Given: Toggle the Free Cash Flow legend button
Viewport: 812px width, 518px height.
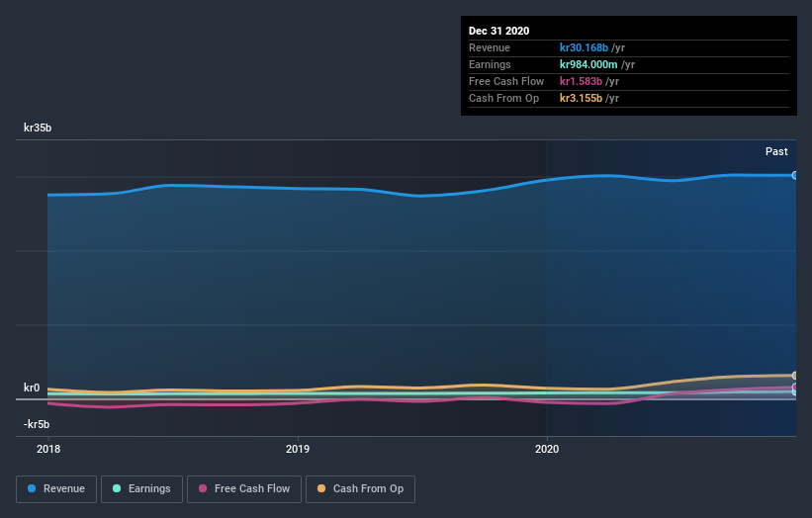Looking at the screenshot, I should 244,489.
